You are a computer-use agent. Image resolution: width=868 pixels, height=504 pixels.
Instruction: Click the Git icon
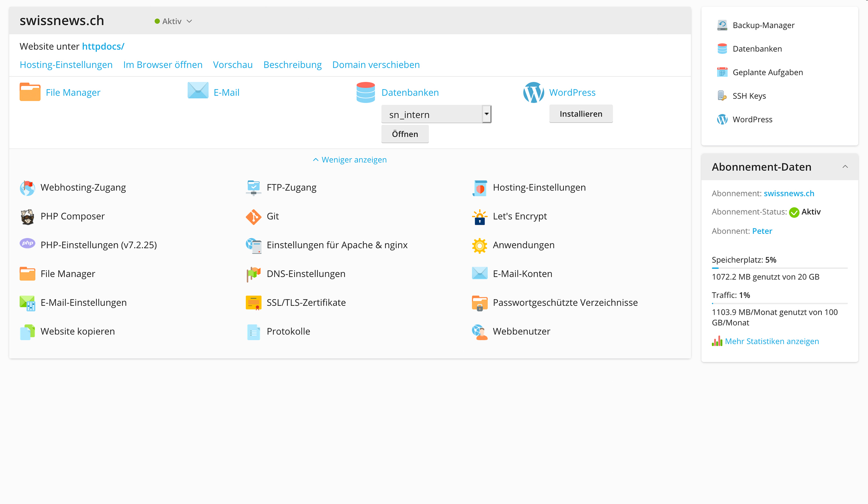pos(253,217)
